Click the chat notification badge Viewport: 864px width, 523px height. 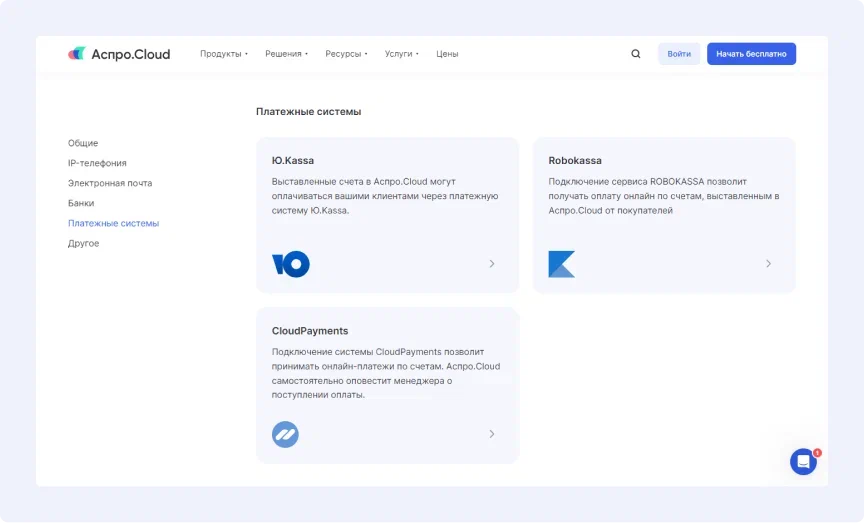[817, 452]
